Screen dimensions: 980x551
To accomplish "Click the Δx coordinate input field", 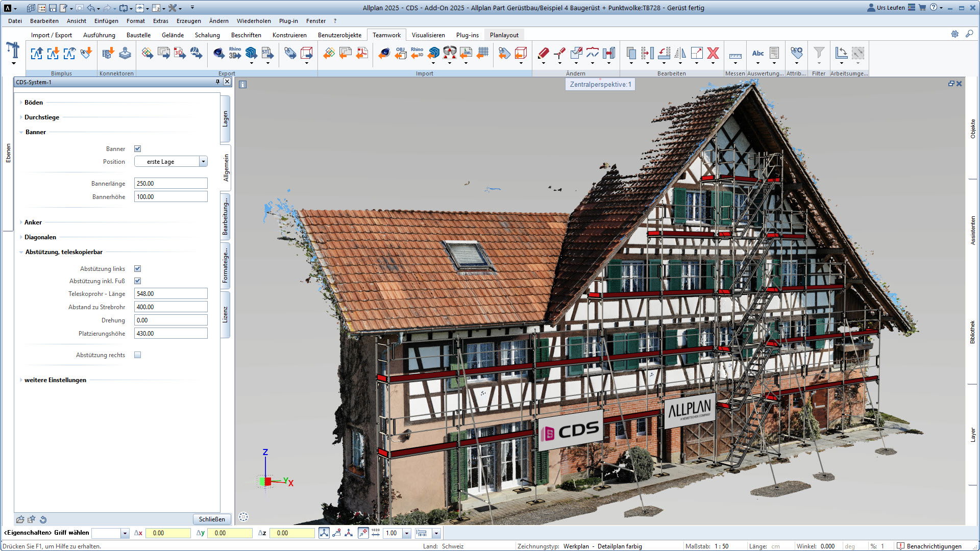I will [168, 533].
